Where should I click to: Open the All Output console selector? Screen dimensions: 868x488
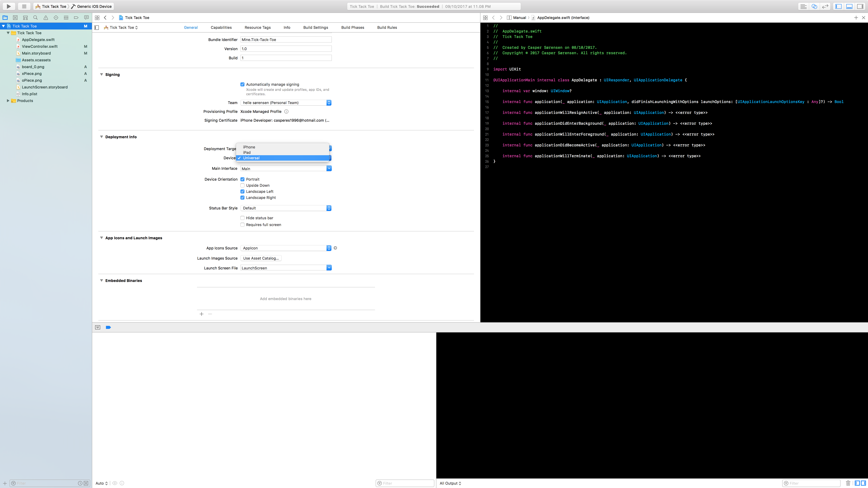[x=450, y=483]
